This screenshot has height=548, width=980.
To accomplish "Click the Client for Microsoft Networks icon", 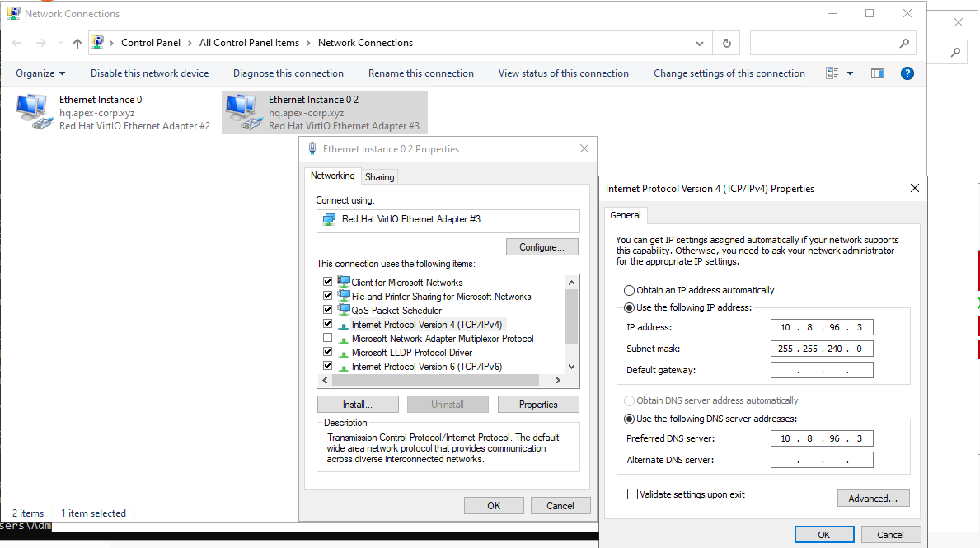I will (343, 282).
